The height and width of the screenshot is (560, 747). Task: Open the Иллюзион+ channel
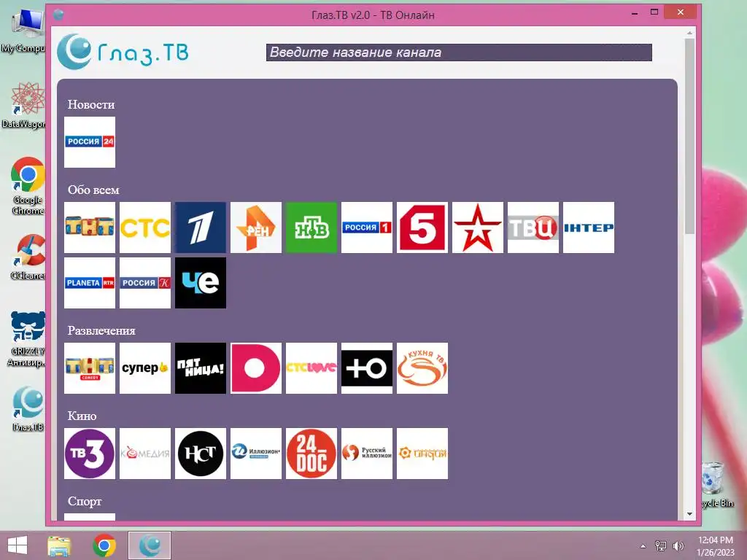[256, 454]
